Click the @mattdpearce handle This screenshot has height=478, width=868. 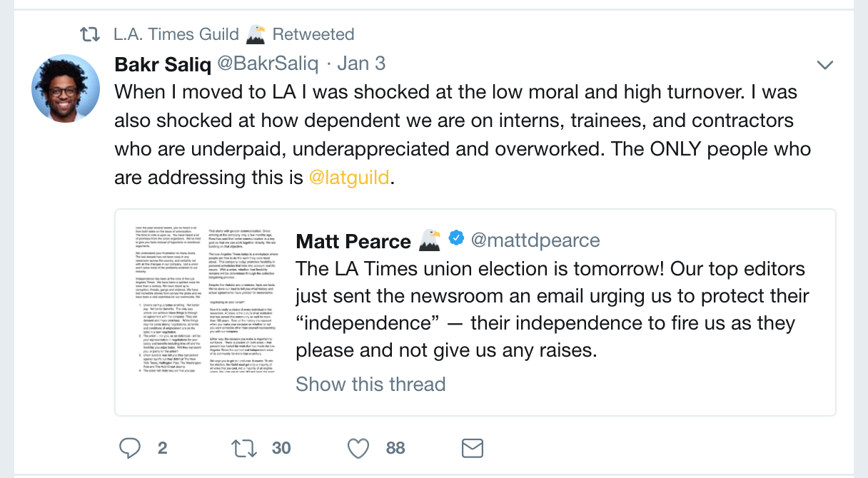pos(535,240)
